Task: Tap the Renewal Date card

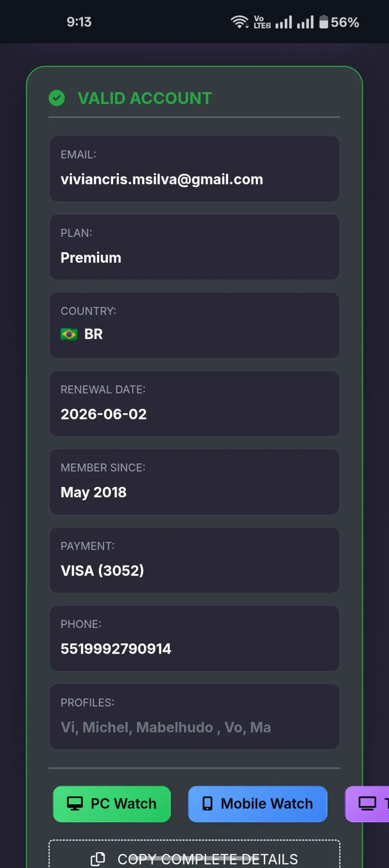Action: pyautogui.click(x=194, y=403)
